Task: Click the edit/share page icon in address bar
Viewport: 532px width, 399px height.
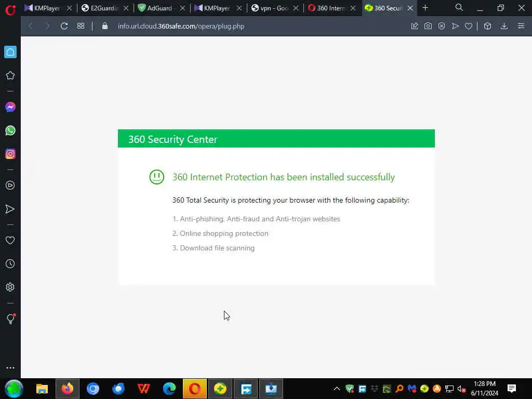Action: click(414, 26)
